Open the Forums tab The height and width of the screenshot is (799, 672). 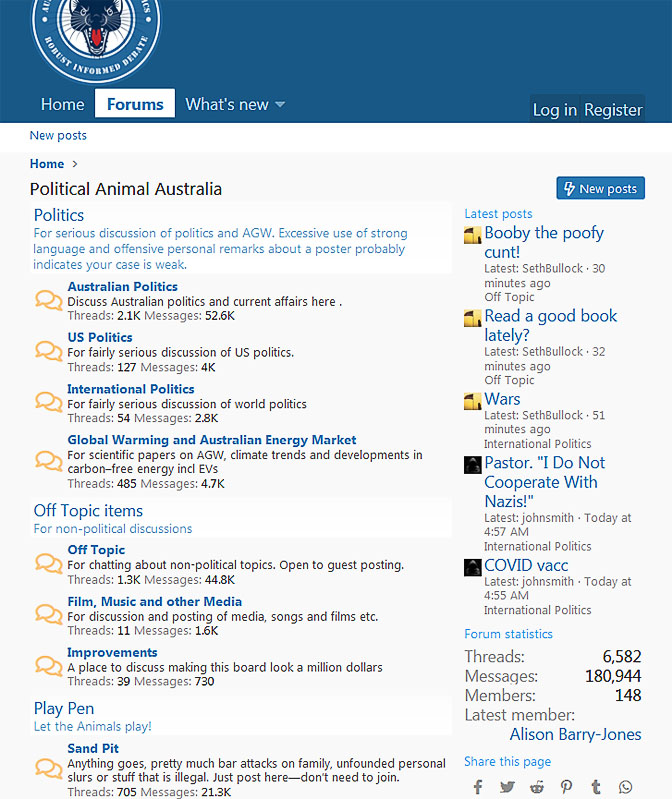135,104
